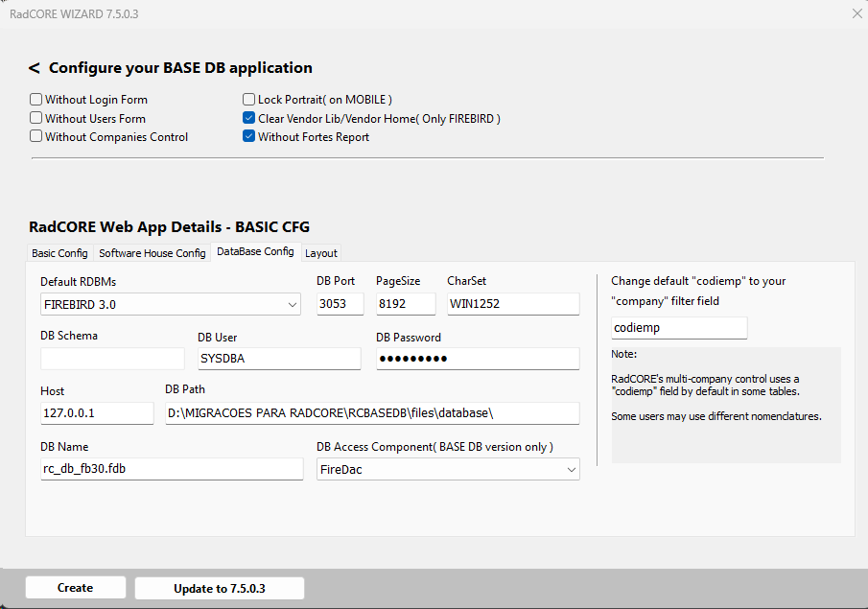Click the back arrow beside Configure title
This screenshot has width=868, height=609.
click(35, 68)
